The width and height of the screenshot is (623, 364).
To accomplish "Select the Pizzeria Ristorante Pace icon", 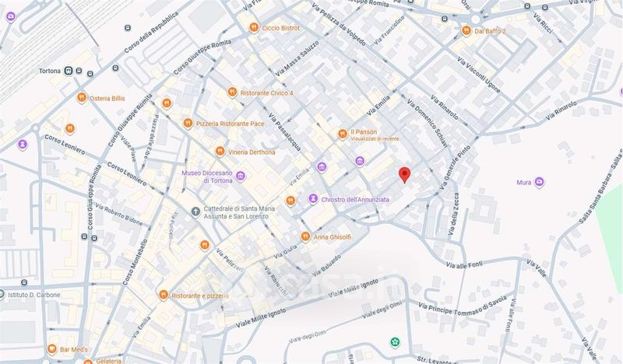I will [x=188, y=124].
